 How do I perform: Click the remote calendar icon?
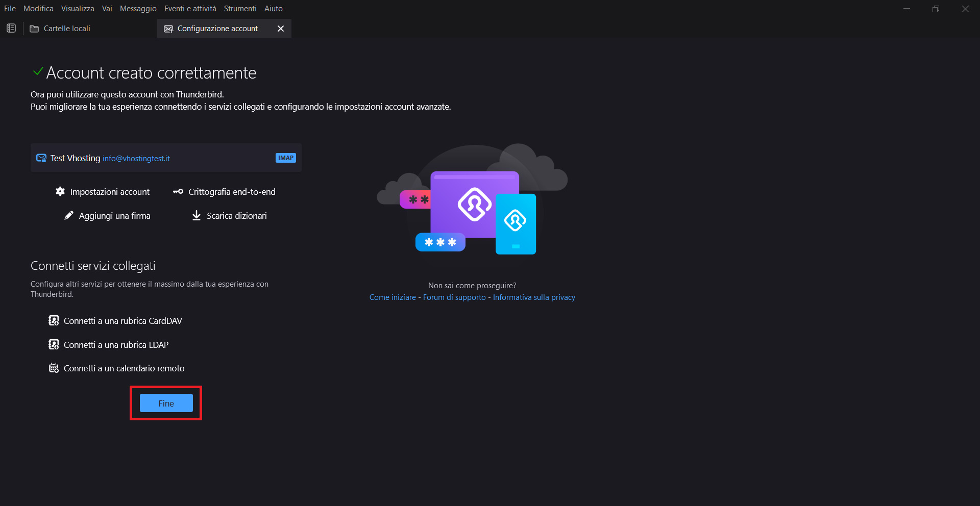click(x=54, y=368)
